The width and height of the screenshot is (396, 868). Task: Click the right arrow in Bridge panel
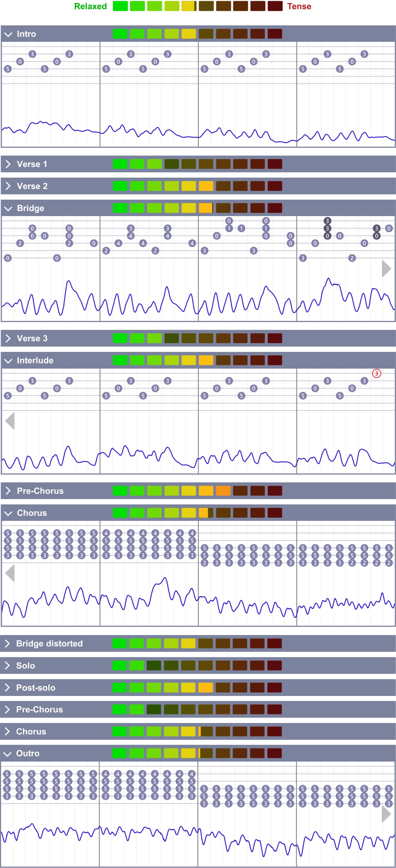(386, 269)
